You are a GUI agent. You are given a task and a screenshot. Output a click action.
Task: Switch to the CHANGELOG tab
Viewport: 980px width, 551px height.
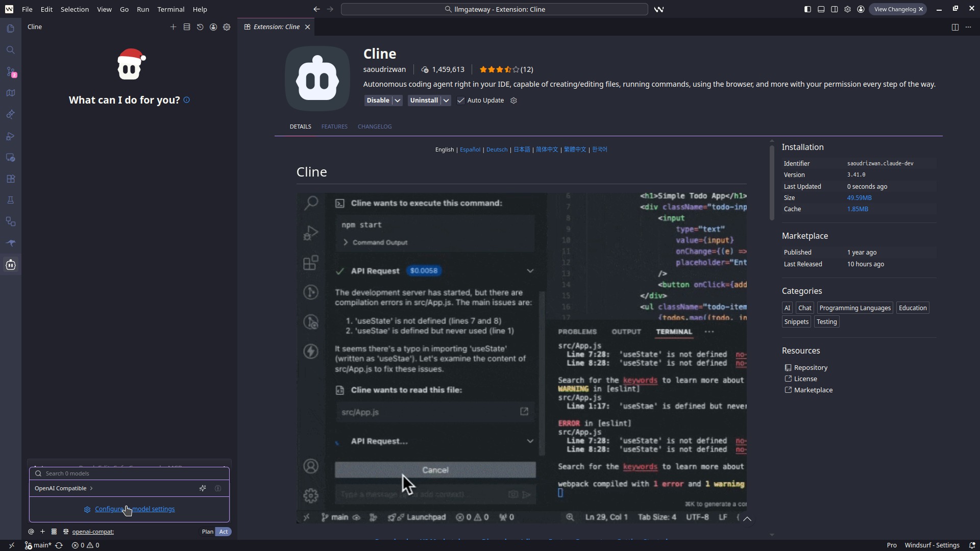click(375, 127)
